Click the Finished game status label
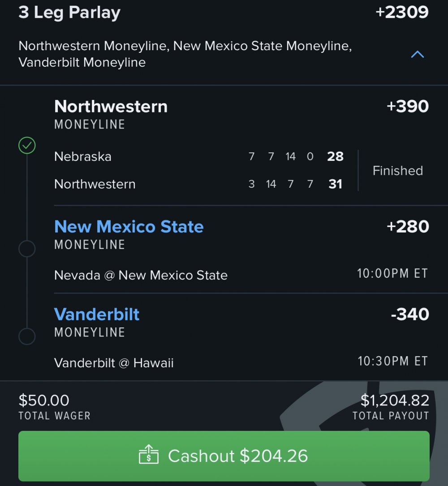Viewport: 448px width, 486px height. point(397,171)
